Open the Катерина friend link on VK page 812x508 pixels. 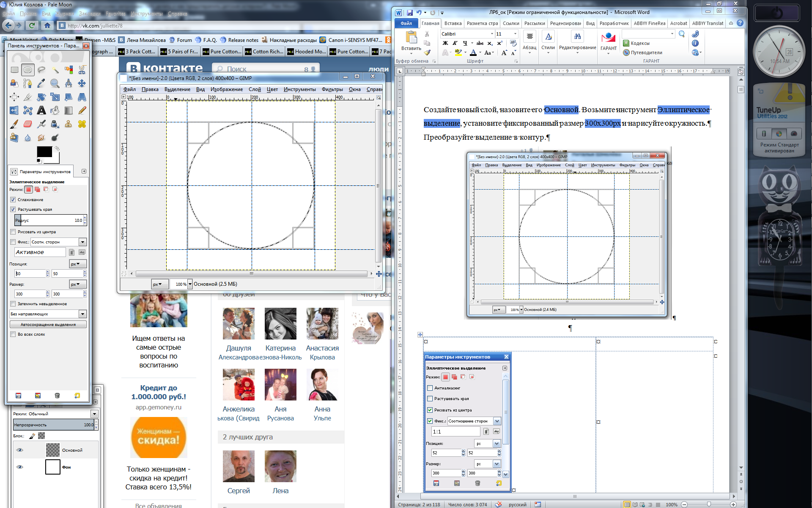280,348
